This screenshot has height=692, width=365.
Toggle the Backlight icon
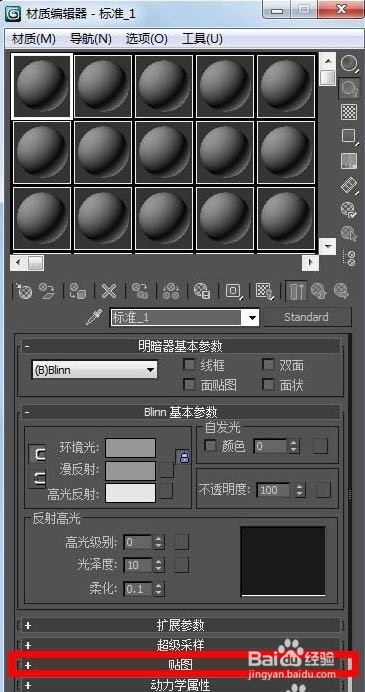(x=350, y=88)
